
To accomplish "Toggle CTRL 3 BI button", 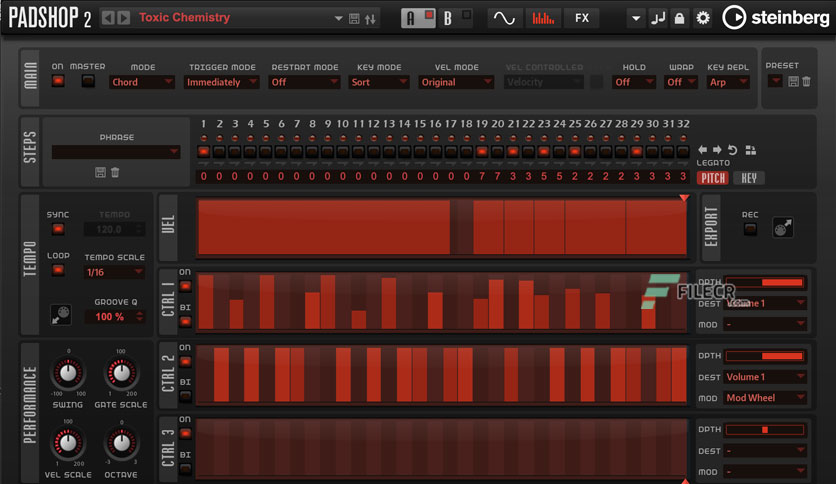I will pyautogui.click(x=185, y=469).
